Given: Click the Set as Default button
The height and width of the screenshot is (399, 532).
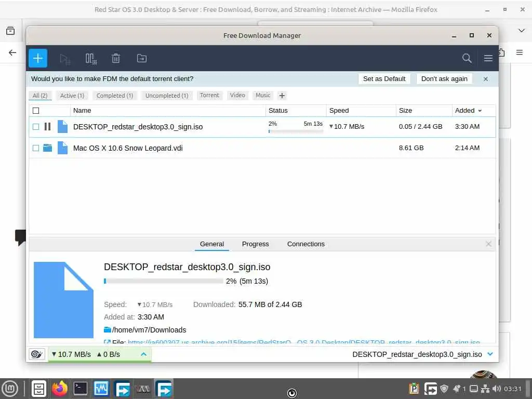Looking at the screenshot, I should pos(384,79).
